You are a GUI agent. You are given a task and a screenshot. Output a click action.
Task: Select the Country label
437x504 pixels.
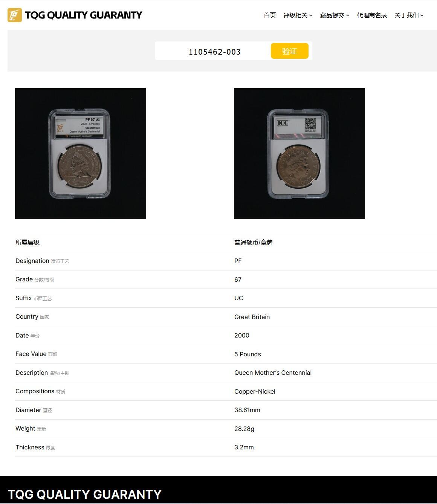point(27,316)
